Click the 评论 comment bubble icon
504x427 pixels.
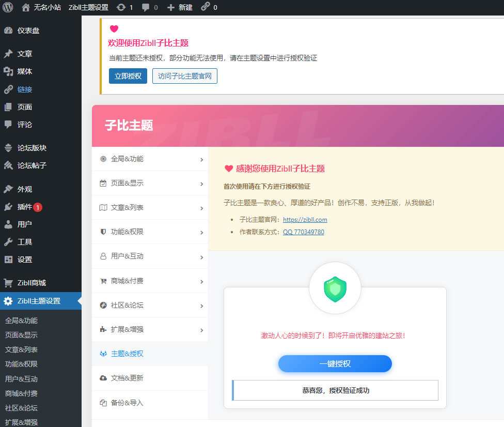(x=8, y=125)
